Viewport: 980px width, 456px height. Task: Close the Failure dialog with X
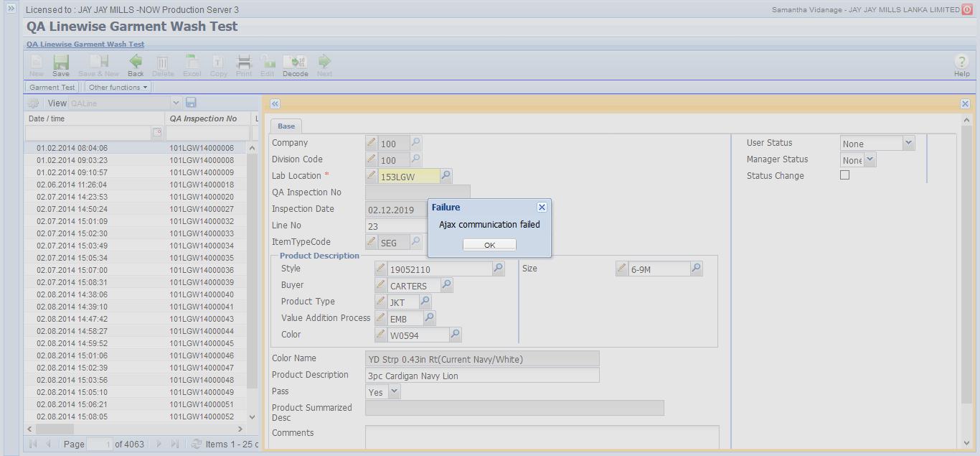pyautogui.click(x=542, y=208)
